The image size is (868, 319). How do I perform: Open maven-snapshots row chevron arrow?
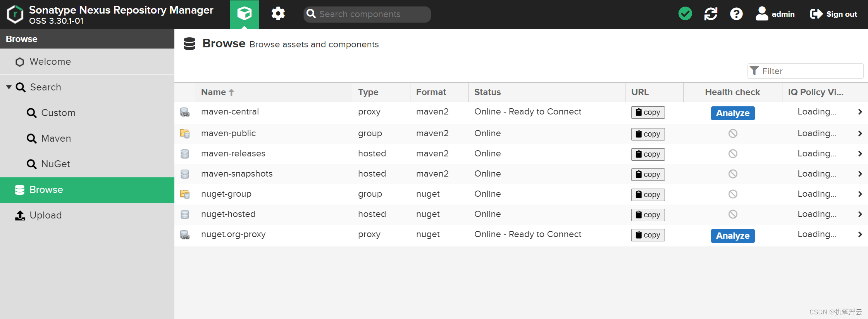coord(860,174)
